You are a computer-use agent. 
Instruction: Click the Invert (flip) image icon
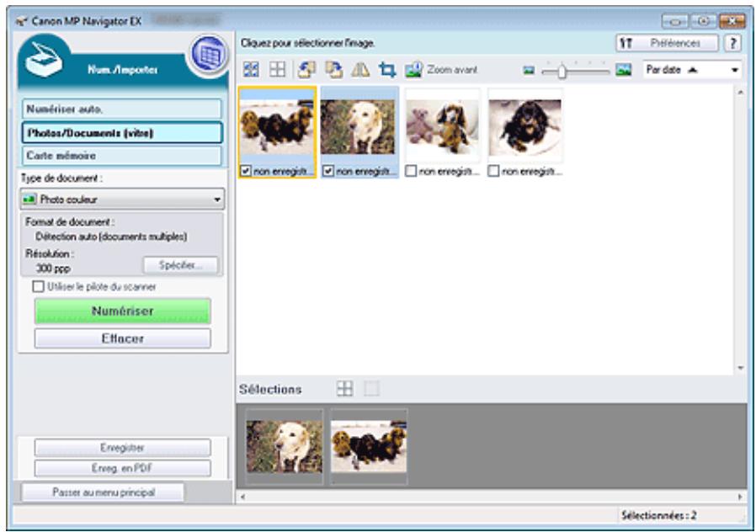(x=360, y=69)
